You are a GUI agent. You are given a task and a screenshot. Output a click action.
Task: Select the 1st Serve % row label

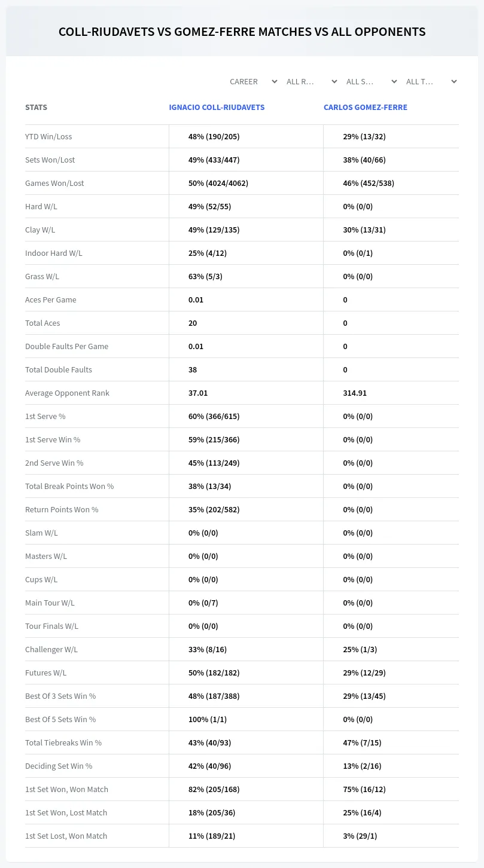pos(45,416)
